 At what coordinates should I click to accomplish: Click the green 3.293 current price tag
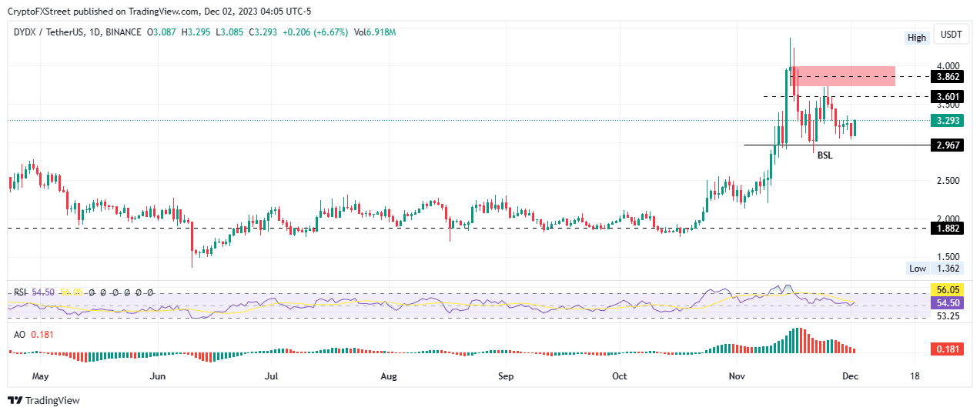pos(946,121)
